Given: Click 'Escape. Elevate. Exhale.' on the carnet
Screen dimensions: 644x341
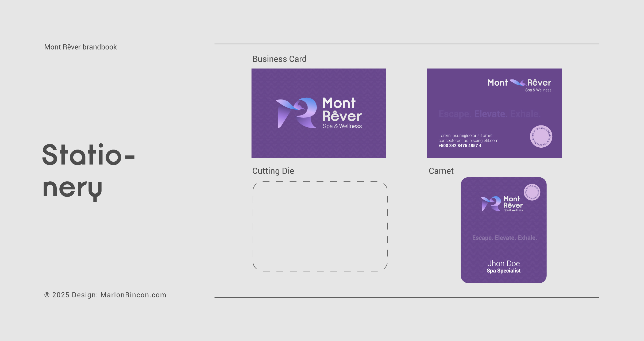Looking at the screenshot, I should [504, 238].
